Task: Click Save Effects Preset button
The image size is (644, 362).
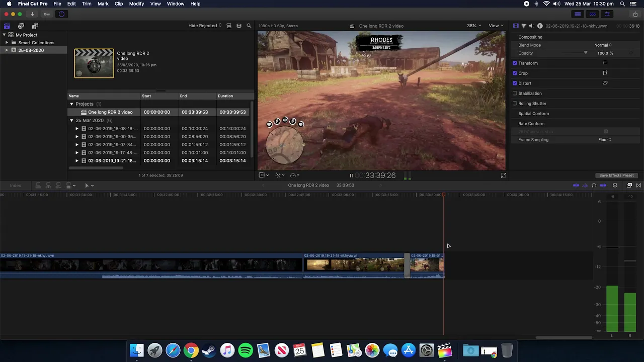Action: 616,175
